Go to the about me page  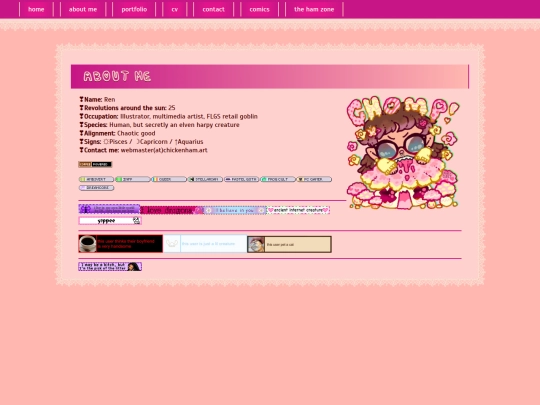[x=83, y=9]
